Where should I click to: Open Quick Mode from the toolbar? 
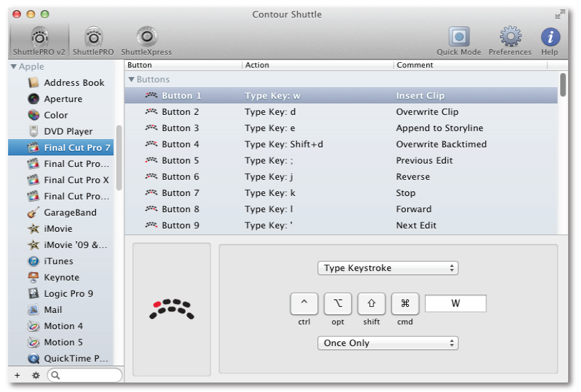click(459, 41)
